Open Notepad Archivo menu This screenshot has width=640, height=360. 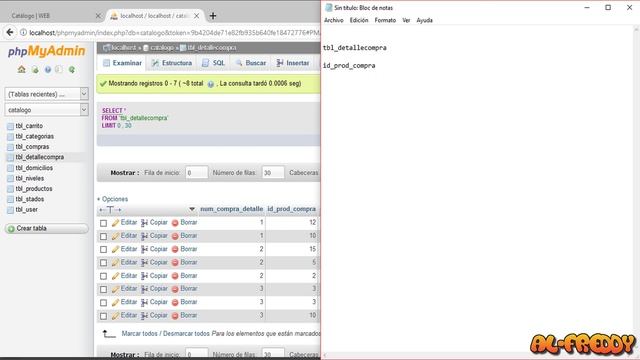pyautogui.click(x=333, y=20)
